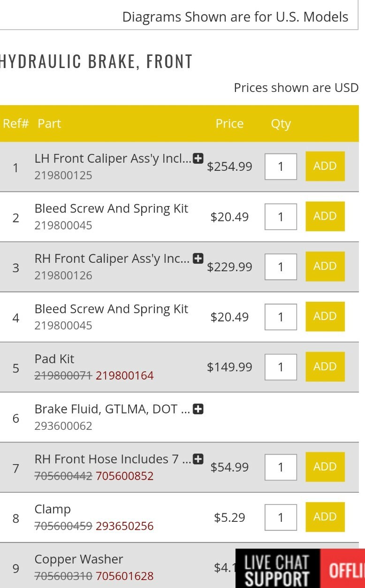Add LH Front Caliper Ass'y to cart
The image size is (365, 588).
[325, 166]
